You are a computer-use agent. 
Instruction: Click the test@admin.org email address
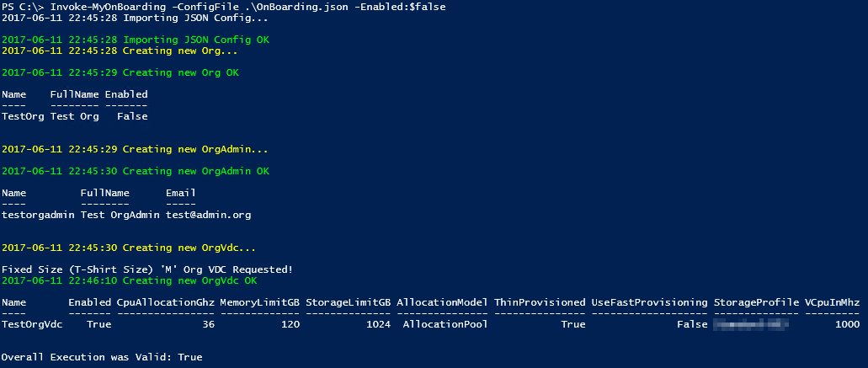coord(208,215)
